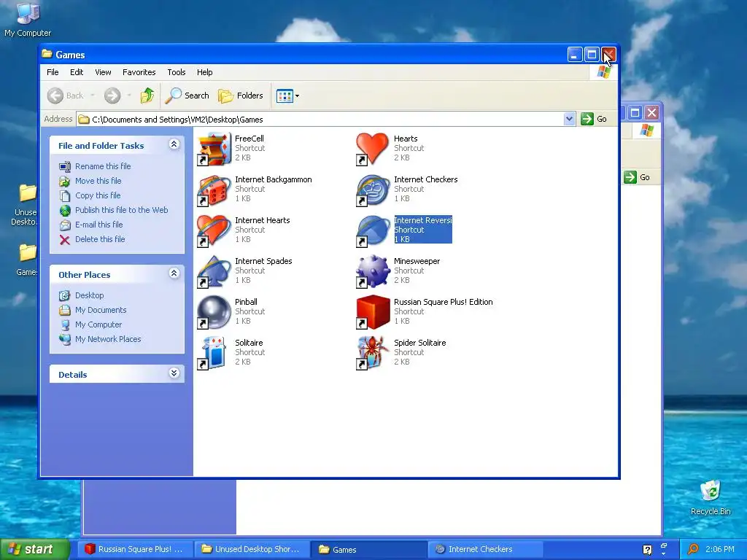Viewport: 747px width, 560px height.
Task: Open the Views button menu
Action: click(x=287, y=96)
